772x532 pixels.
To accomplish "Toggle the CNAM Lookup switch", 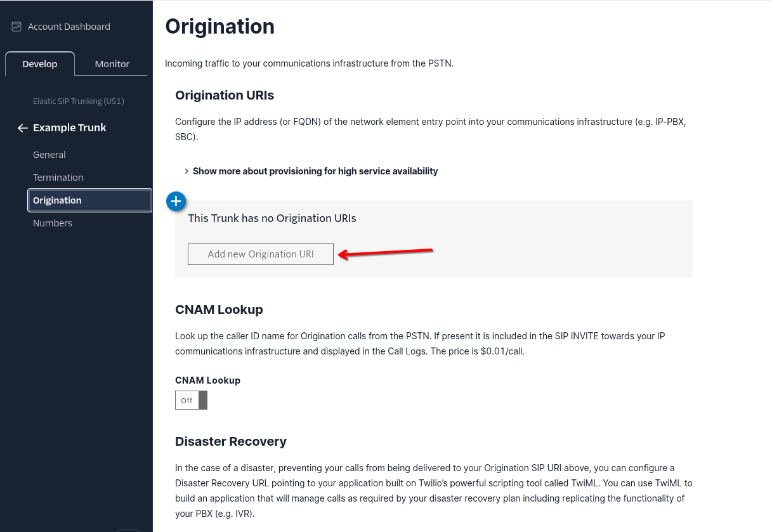I will coord(191,400).
